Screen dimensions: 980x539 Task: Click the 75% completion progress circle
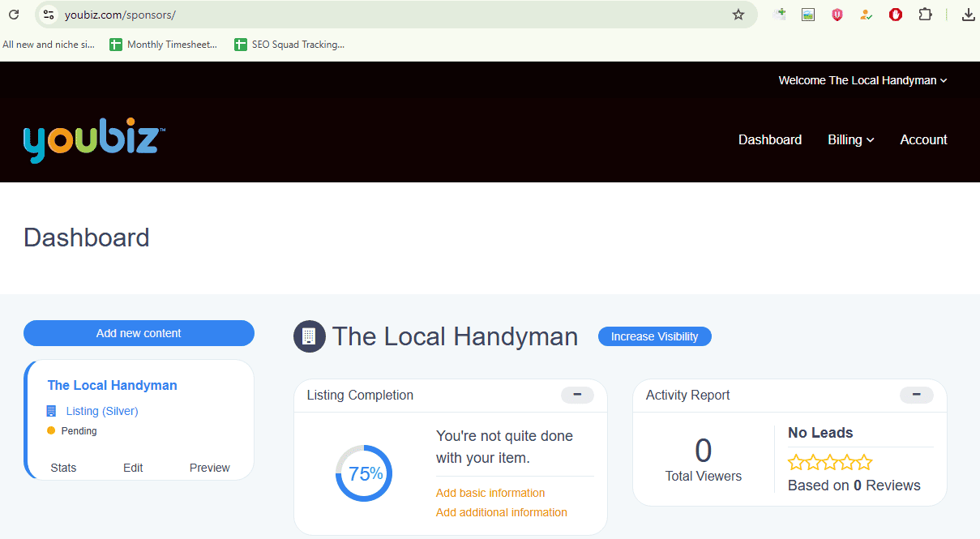pos(364,473)
